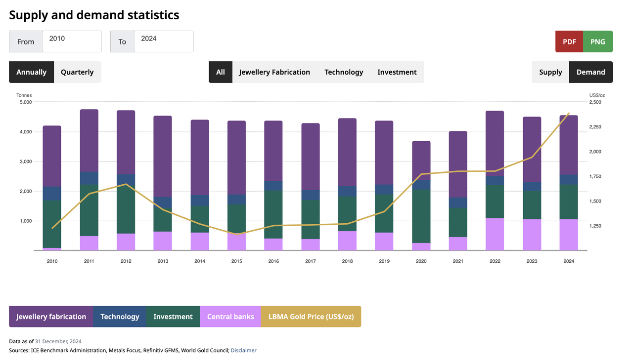Viewport: 633px width, 364px height.
Task: Show All demand categories
Action: point(220,72)
